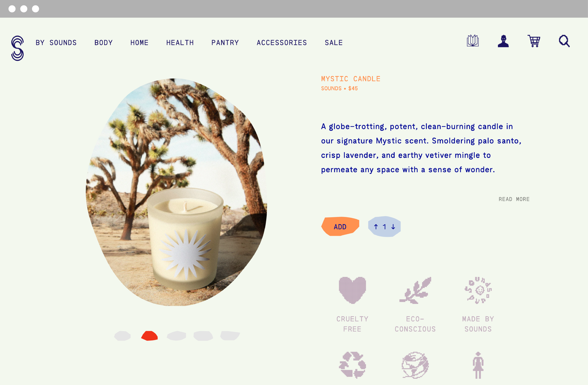Open the user account icon

[503, 41]
